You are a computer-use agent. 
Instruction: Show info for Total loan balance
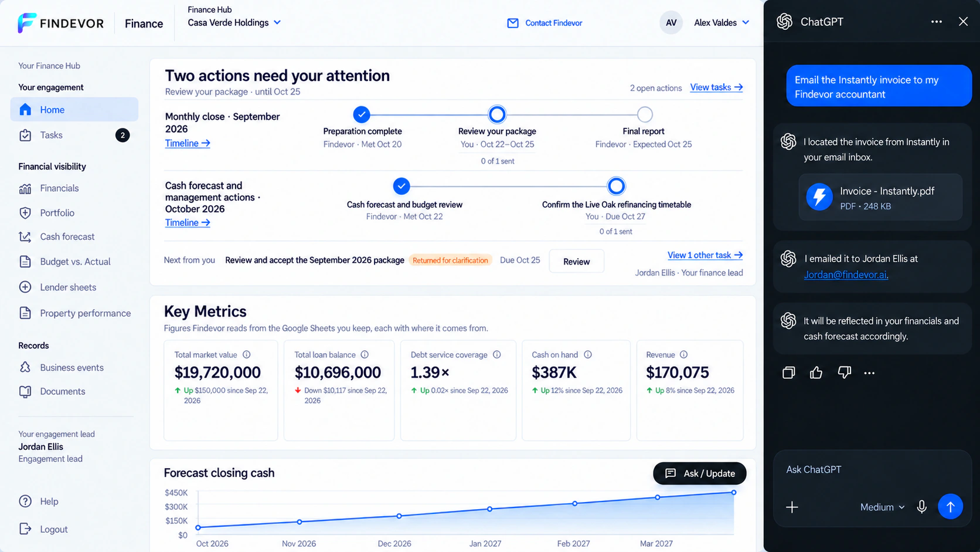365,355
